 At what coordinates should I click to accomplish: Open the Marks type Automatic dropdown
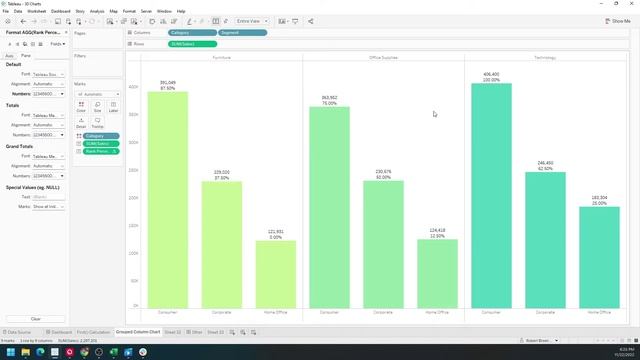[x=98, y=94]
